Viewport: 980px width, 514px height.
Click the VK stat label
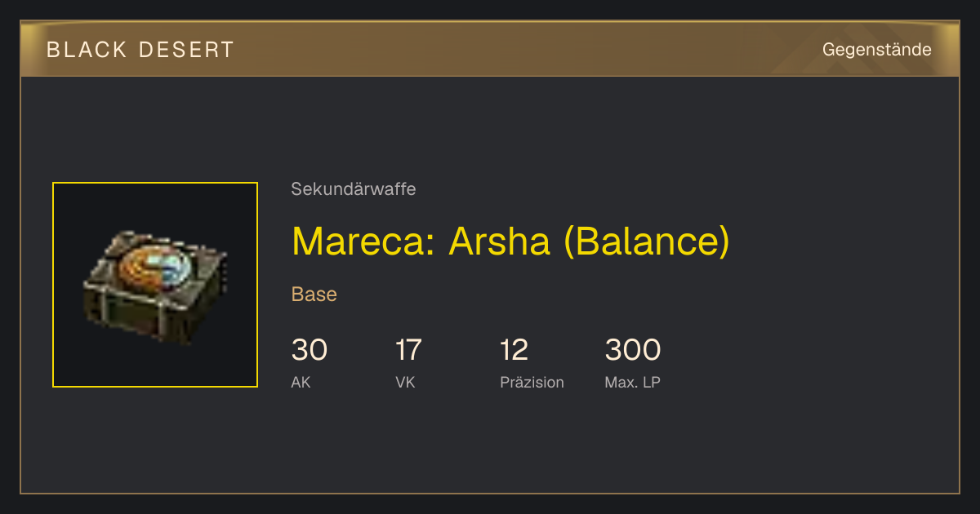(x=406, y=382)
